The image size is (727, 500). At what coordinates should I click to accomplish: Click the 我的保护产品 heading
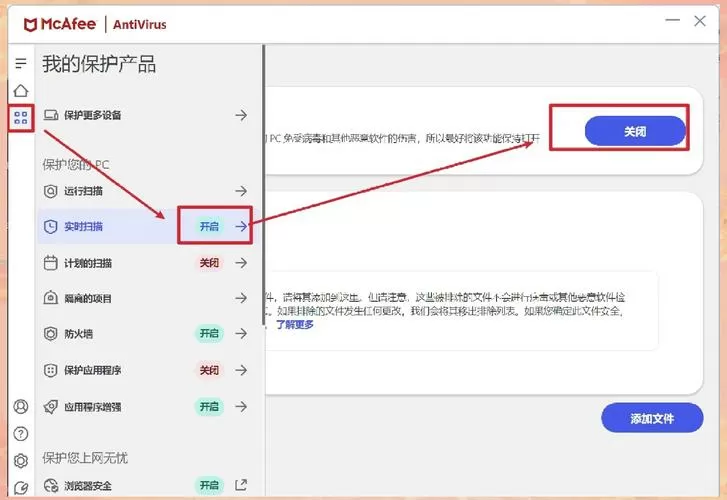(x=99, y=64)
